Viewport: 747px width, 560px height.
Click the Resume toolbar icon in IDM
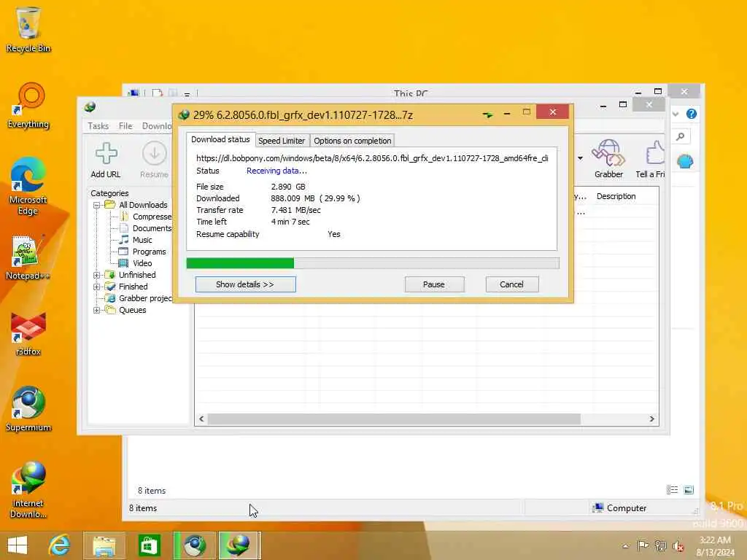point(154,160)
